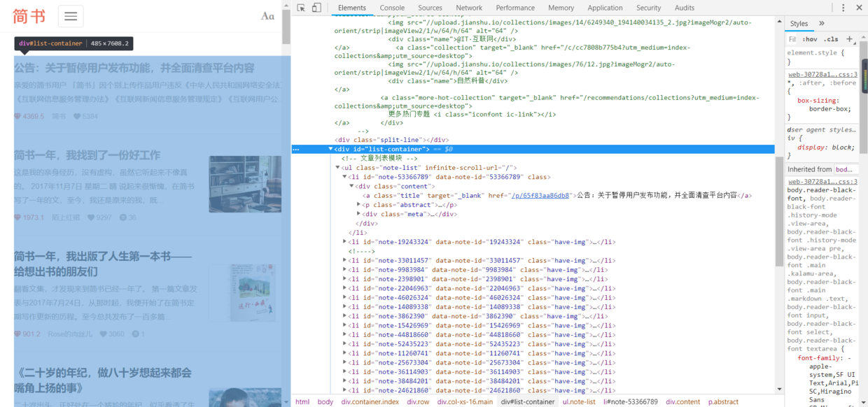The image size is (868, 407).
Task: Click the three-dot marker beside selected node
Action: 296,149
